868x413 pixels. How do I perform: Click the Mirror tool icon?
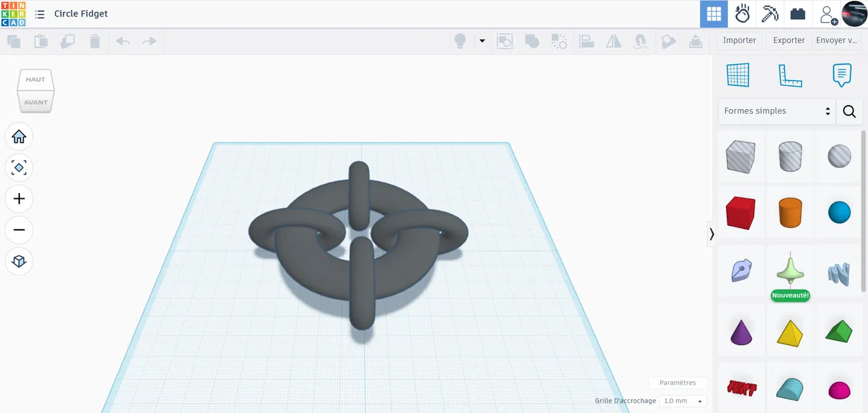pyautogui.click(x=613, y=41)
